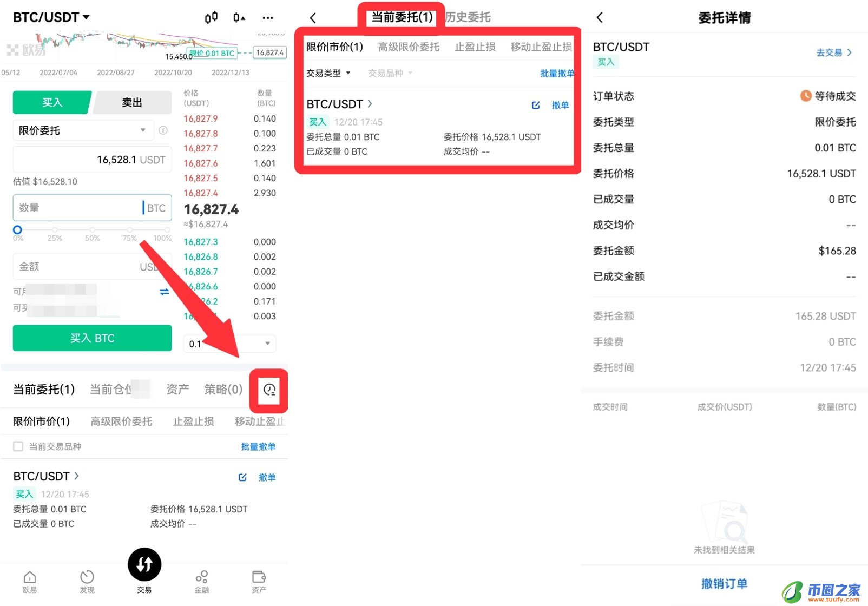
Task: Set the quantity slider to 50%
Action: click(92, 230)
